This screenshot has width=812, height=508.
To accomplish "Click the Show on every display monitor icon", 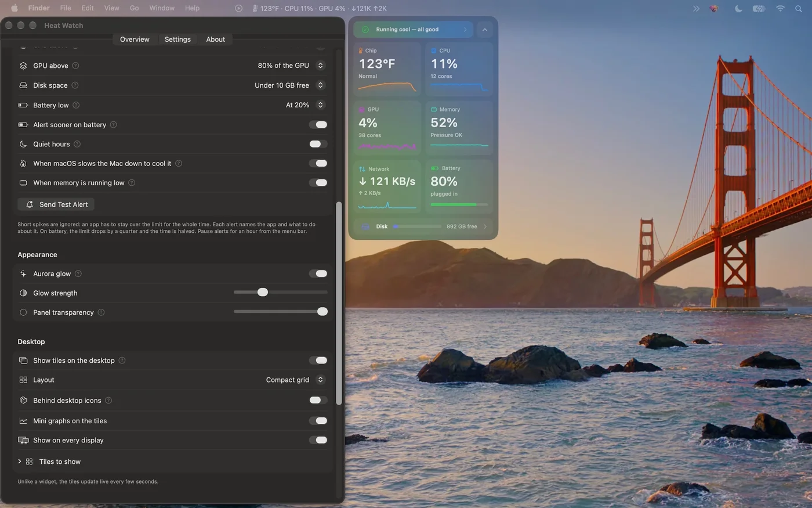I will [x=23, y=440].
